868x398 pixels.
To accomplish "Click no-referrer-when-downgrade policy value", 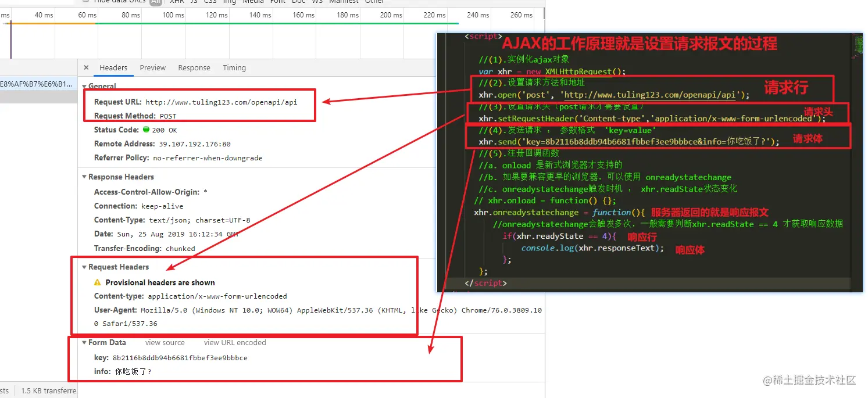I will pyautogui.click(x=208, y=158).
